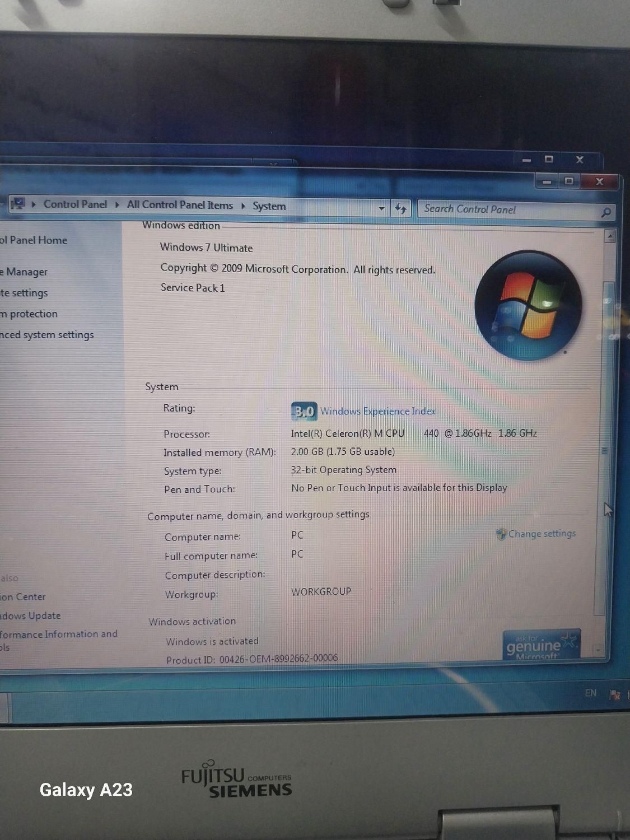Click the '2.00 GB (1.75 GB usable)' value
Image resolution: width=630 pixels, height=840 pixels.
click(343, 451)
